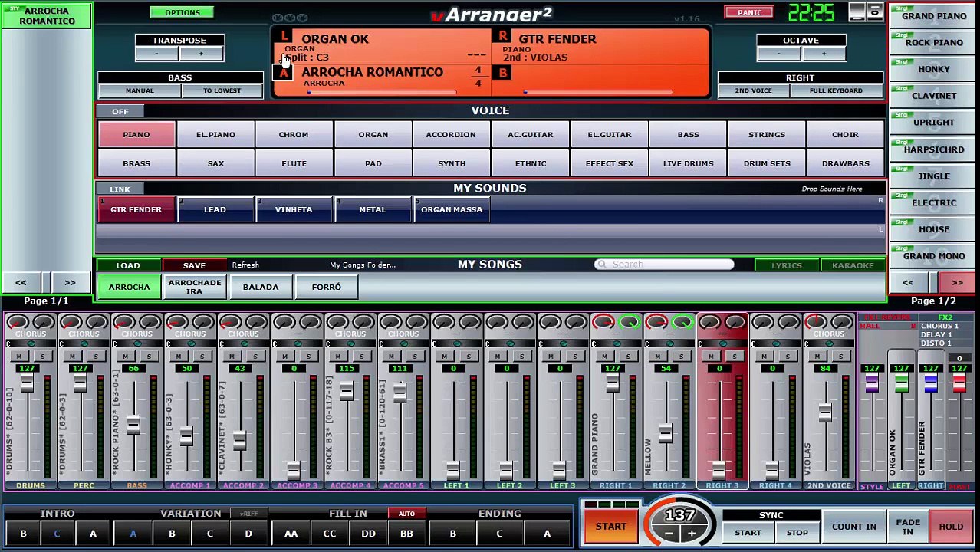Choose the FORRÓ song

(327, 287)
